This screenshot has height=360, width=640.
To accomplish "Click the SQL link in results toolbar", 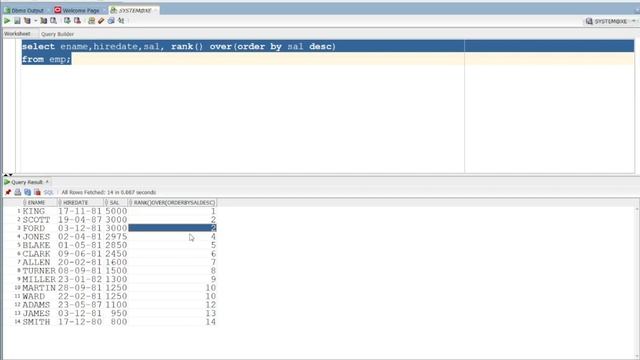I will click(49, 193).
